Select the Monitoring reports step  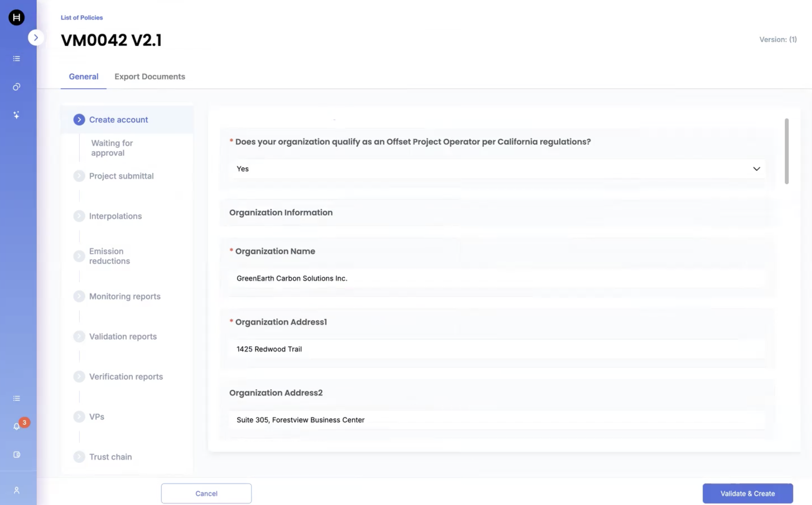tap(124, 296)
